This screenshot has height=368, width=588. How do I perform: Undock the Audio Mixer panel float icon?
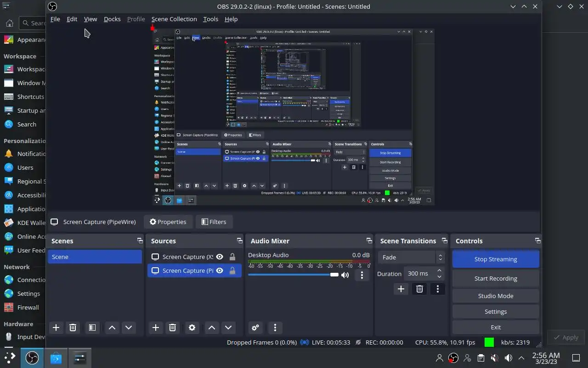click(x=369, y=241)
